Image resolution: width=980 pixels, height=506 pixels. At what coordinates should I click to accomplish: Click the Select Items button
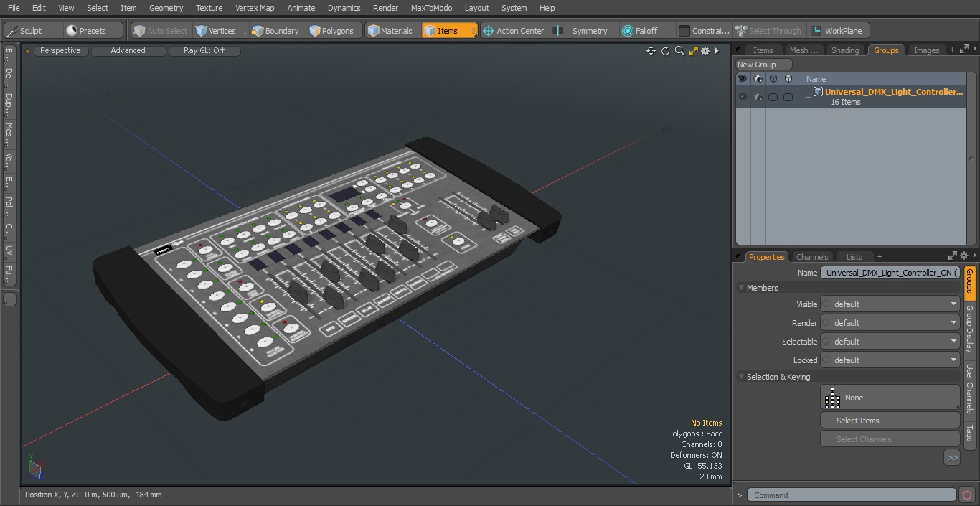[890, 421]
